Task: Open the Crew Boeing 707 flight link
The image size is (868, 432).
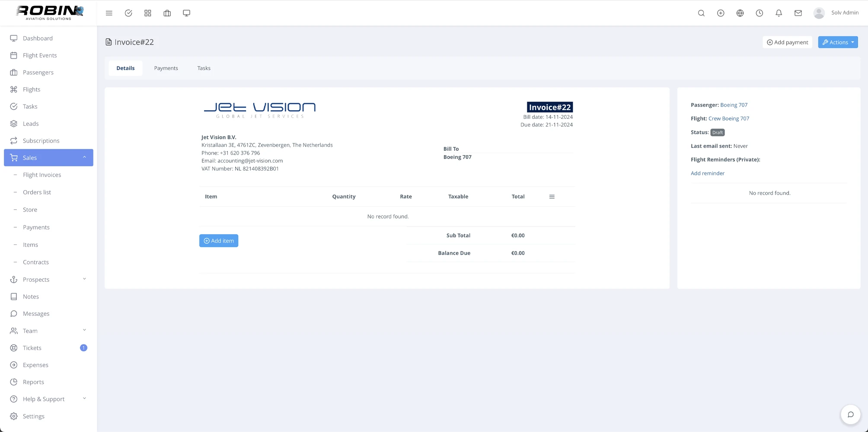Action: tap(728, 118)
